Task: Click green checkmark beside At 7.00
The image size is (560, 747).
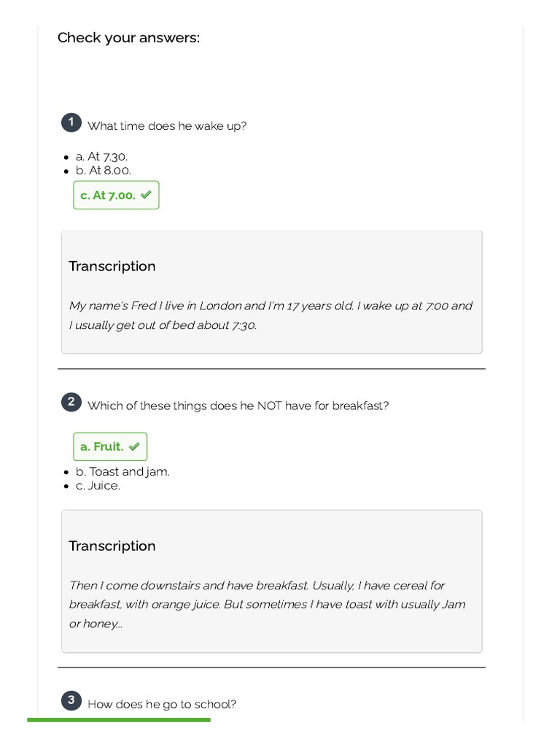Action: (x=146, y=195)
